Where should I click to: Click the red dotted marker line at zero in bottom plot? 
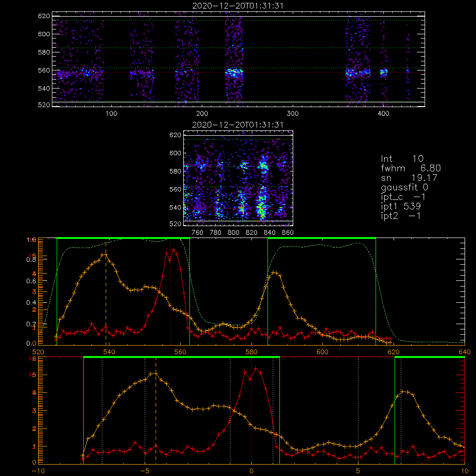pos(251,410)
